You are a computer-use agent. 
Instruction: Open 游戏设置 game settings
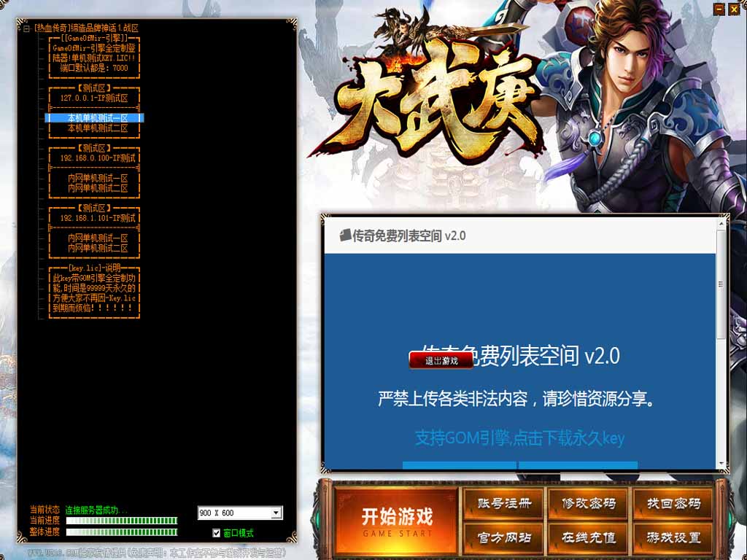tap(673, 538)
